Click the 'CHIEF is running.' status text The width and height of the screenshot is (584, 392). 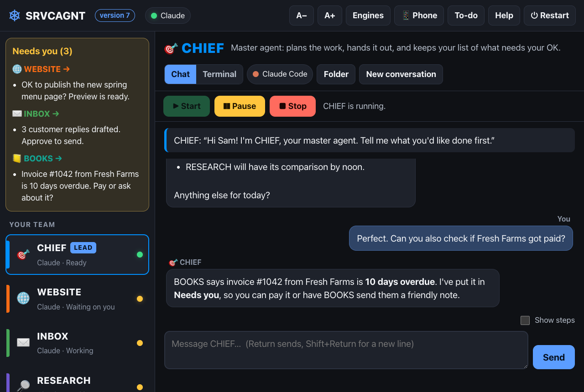coord(355,106)
